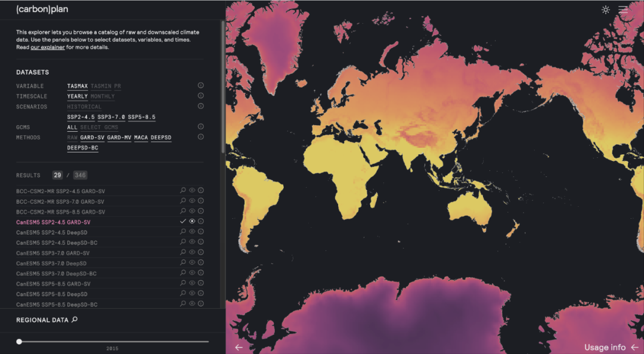Hide the CanESM5 SSP2-4.5 GARD-SV layer

pos(192,221)
